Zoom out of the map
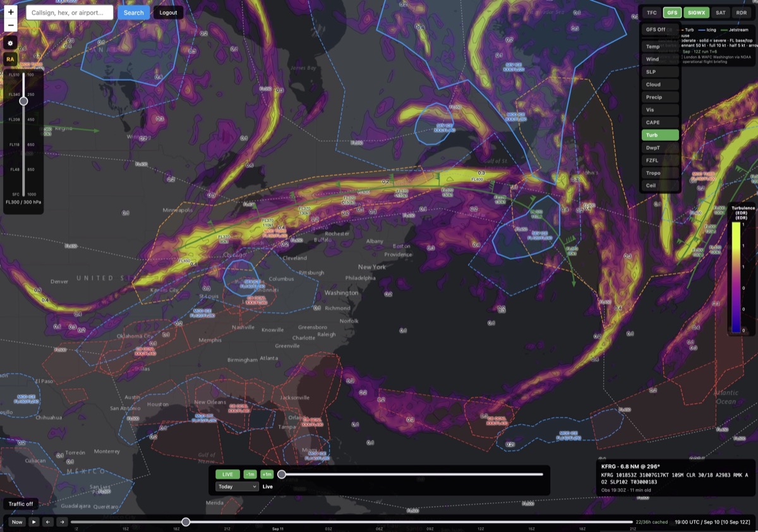This screenshot has width=758, height=532. 10,25
